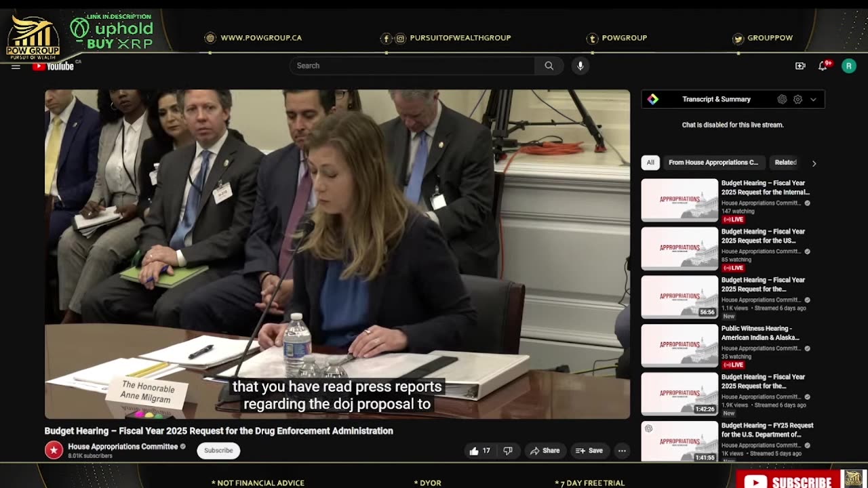Save the video to a playlist
The image size is (868, 488).
589,451
